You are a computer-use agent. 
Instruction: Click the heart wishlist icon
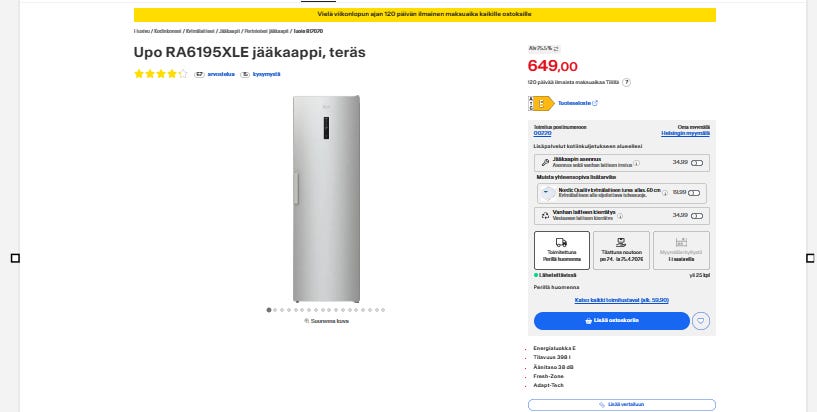701,321
